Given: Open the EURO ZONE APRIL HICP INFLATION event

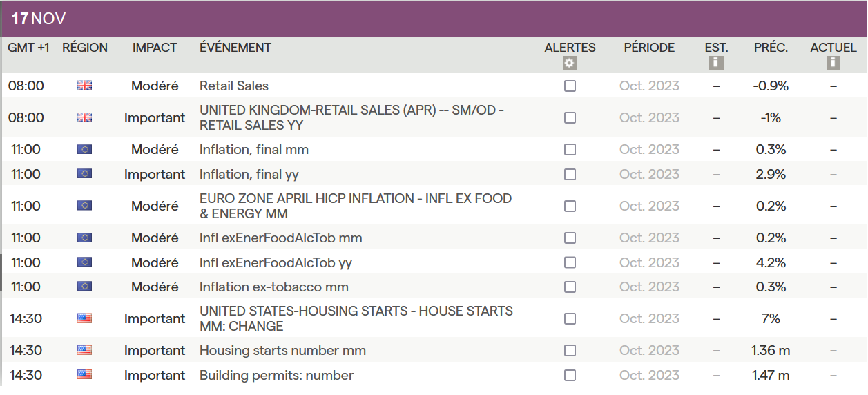Looking at the screenshot, I should click(355, 206).
